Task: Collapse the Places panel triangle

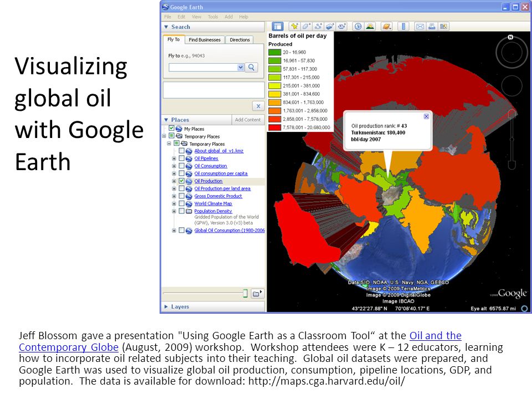Action: [166, 120]
